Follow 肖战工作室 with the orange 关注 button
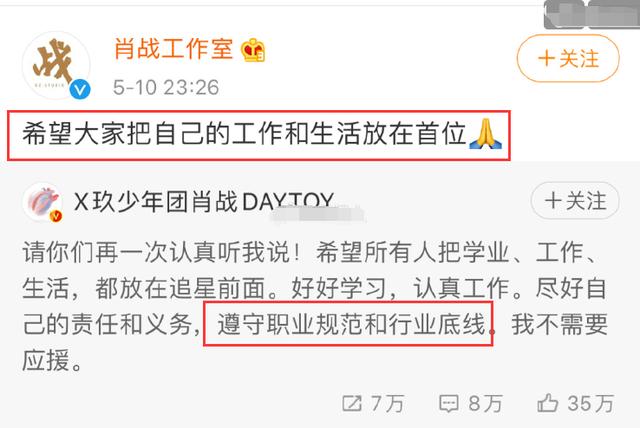 568,58
